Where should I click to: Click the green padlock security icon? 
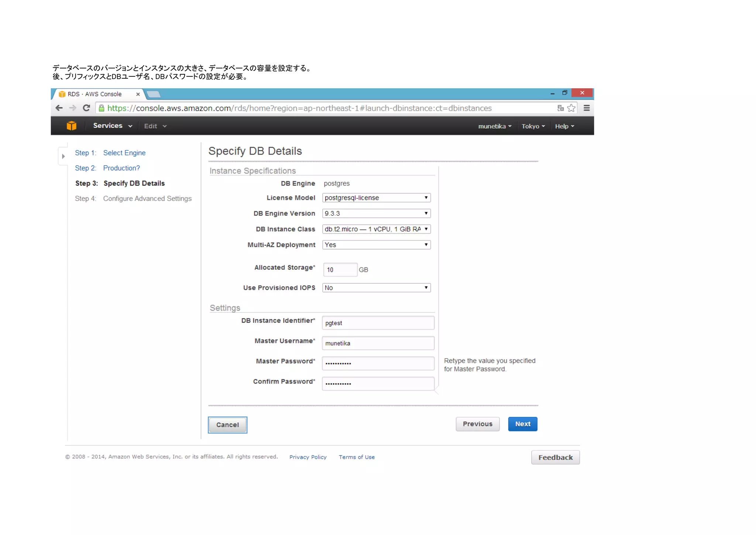pos(102,108)
